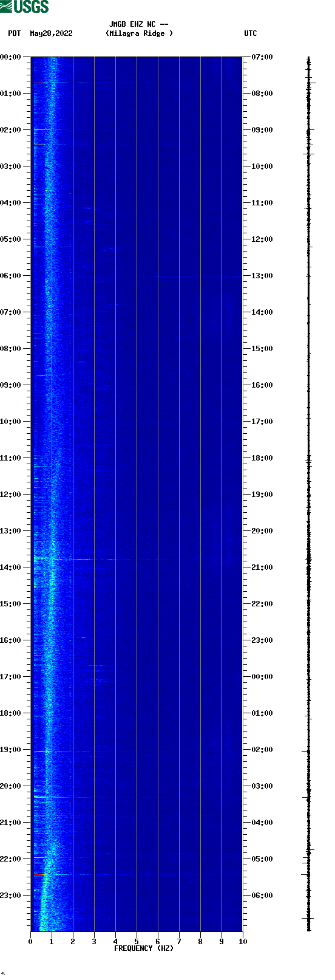Click the 03:00 UTC time label
The height and width of the screenshot is (980, 335).
[x=262, y=786]
